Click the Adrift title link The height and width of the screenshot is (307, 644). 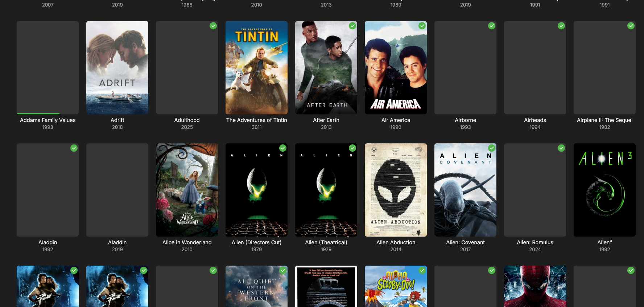coord(117,120)
